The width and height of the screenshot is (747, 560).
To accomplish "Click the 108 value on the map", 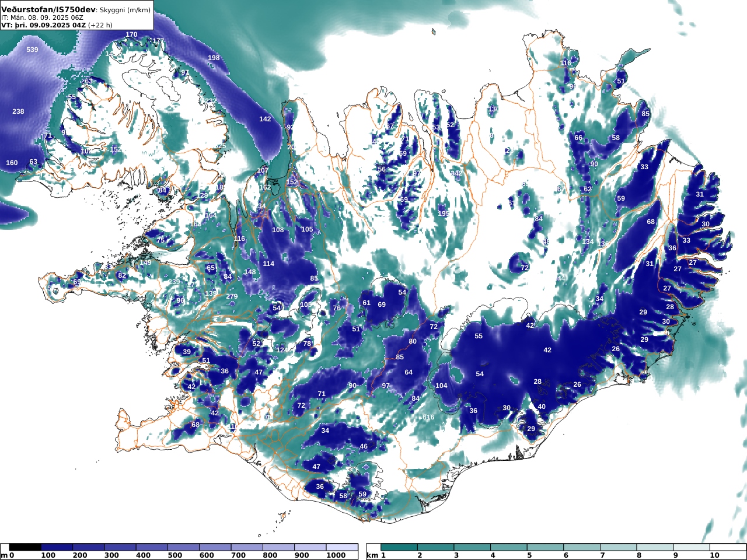I will pyautogui.click(x=278, y=230).
